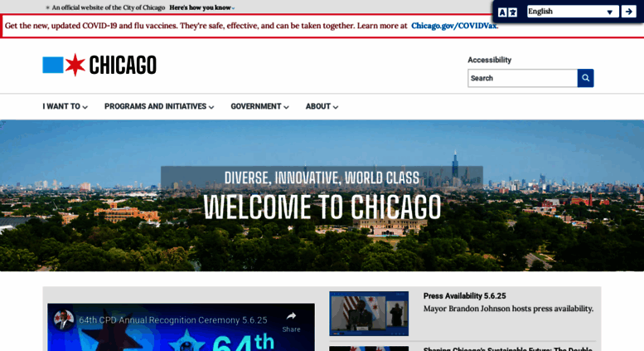Open Press Availability 5.6.25 headline
644x351 pixels.
coord(464,296)
